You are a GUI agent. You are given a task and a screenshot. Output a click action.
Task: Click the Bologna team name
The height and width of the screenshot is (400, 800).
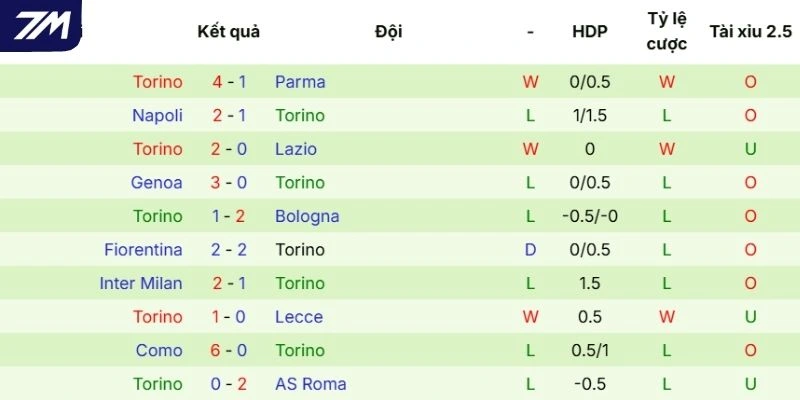pyautogui.click(x=307, y=216)
